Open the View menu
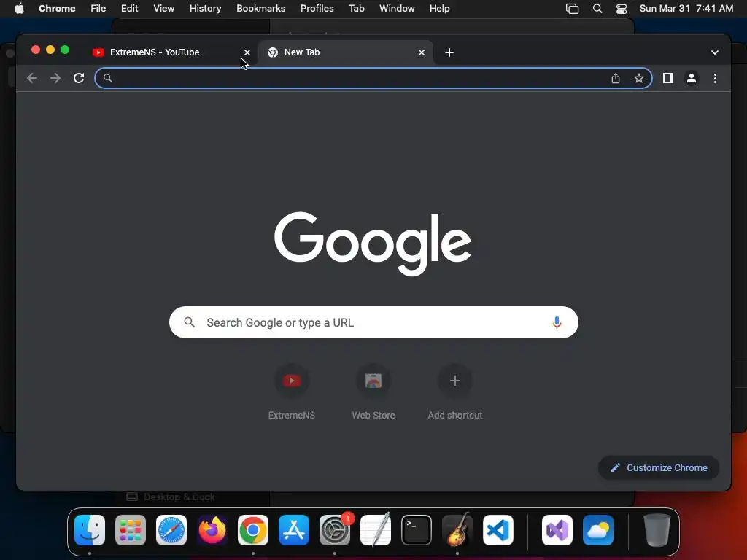 (163, 9)
